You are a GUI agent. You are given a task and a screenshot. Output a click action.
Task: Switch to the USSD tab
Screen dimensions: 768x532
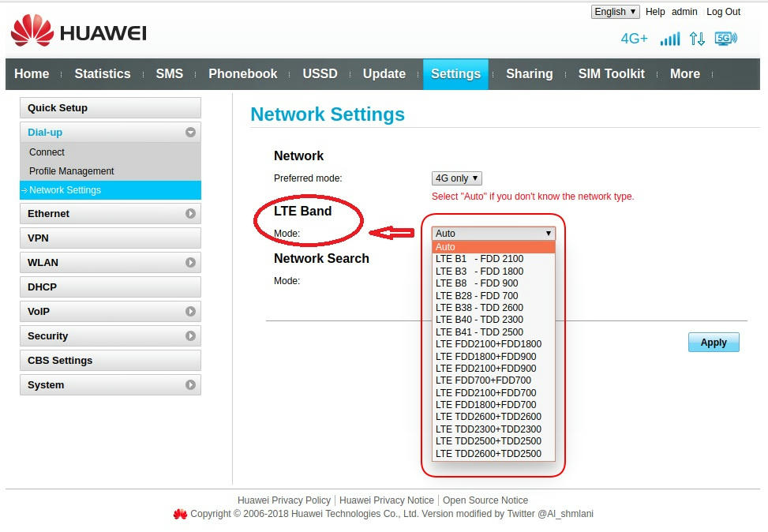coord(320,74)
